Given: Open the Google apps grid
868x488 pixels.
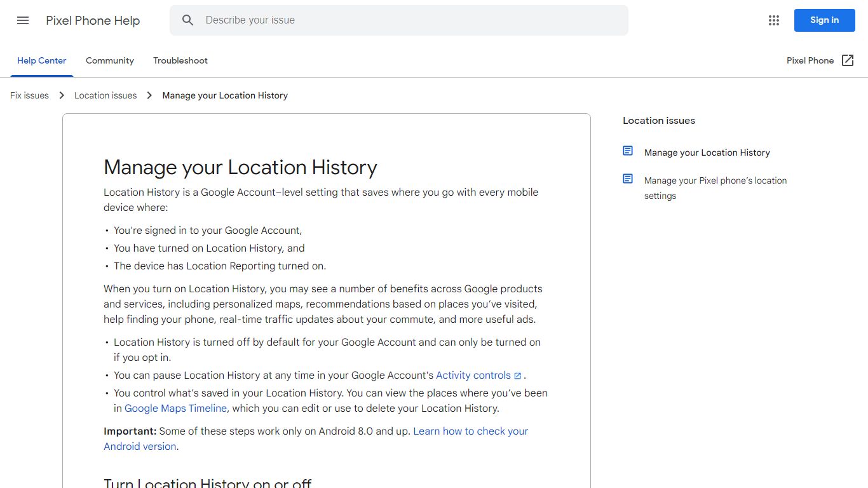Looking at the screenshot, I should [x=773, y=20].
